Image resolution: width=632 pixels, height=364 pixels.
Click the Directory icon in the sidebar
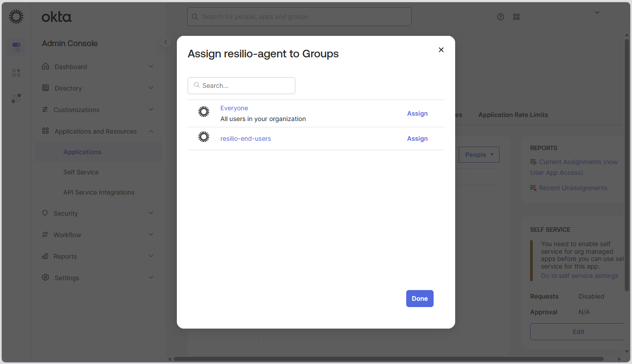[45, 88]
